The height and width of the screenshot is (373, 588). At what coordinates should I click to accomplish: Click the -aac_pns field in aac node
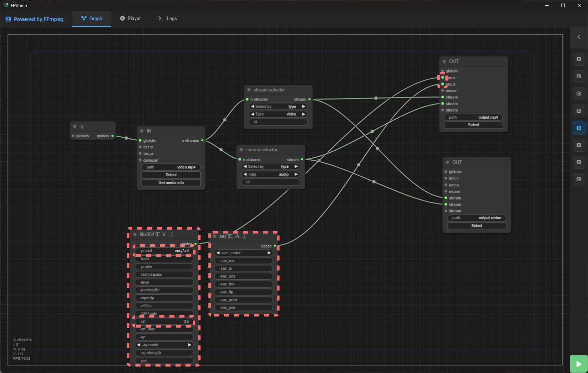(243, 276)
